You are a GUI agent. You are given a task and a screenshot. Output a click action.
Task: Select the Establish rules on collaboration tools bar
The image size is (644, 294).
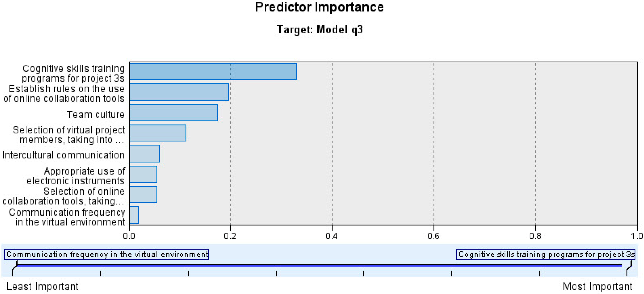click(179, 92)
